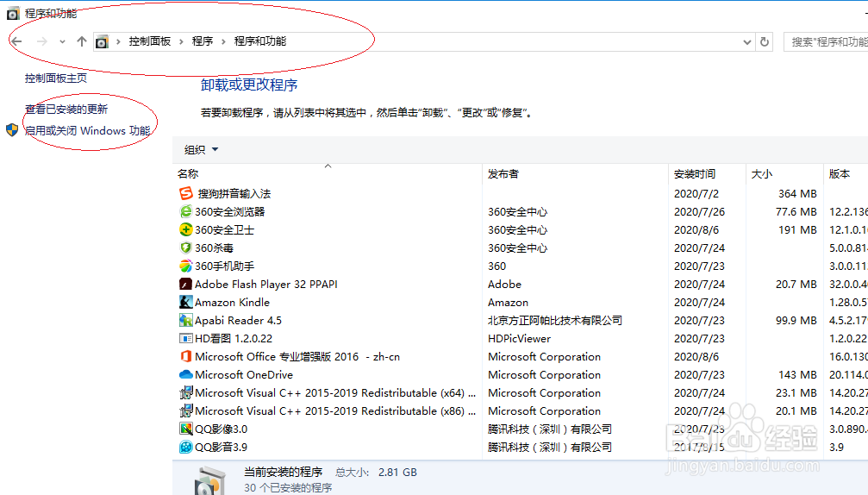This screenshot has width=868, height=495.
Task: Sort by 版本 column header
Action: point(840,174)
